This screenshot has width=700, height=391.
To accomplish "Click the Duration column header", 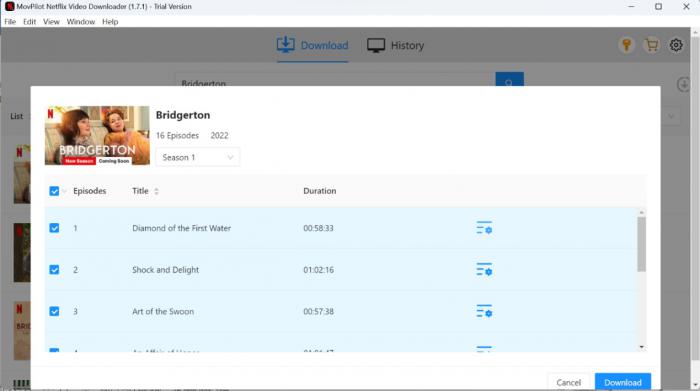I will pos(320,191).
